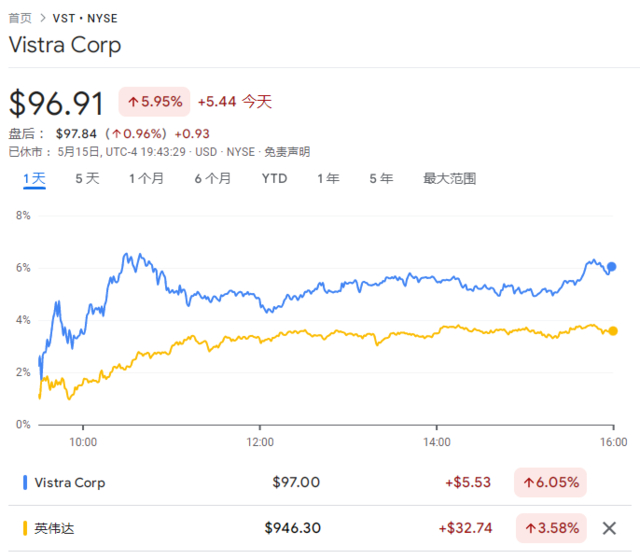
Task: Show the 1个月 chart range
Action: (146, 179)
